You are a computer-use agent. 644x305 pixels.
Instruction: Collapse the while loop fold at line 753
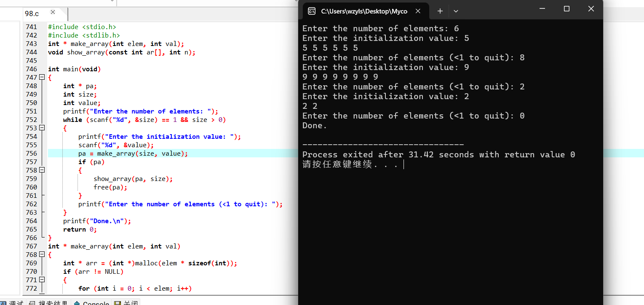(x=42, y=128)
